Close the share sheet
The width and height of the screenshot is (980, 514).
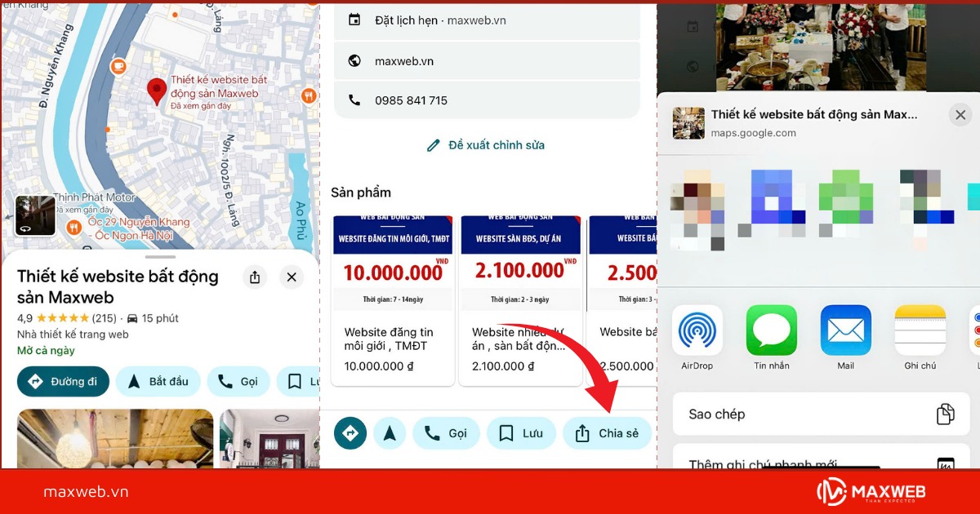click(960, 116)
